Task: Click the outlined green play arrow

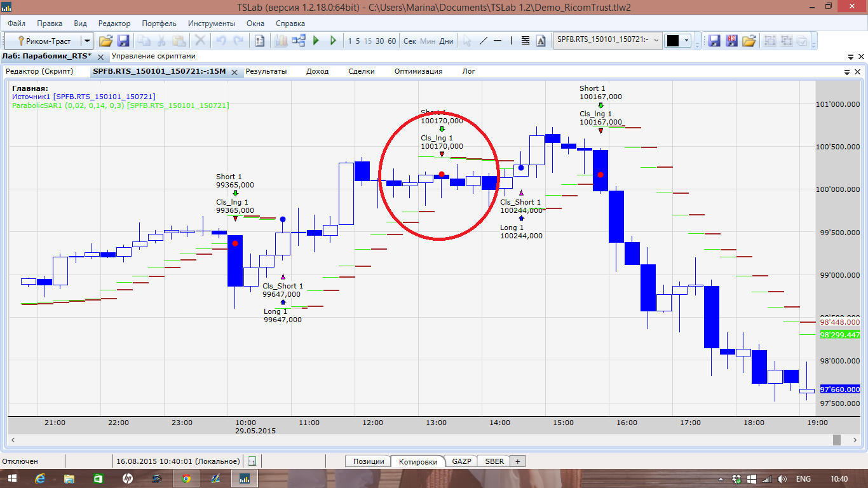Action: click(x=333, y=41)
